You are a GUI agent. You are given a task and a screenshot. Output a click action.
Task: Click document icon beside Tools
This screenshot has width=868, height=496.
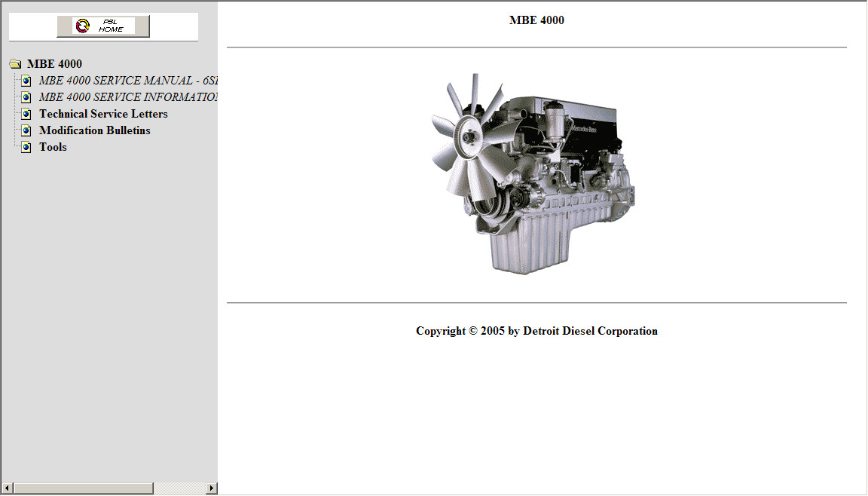(x=26, y=147)
